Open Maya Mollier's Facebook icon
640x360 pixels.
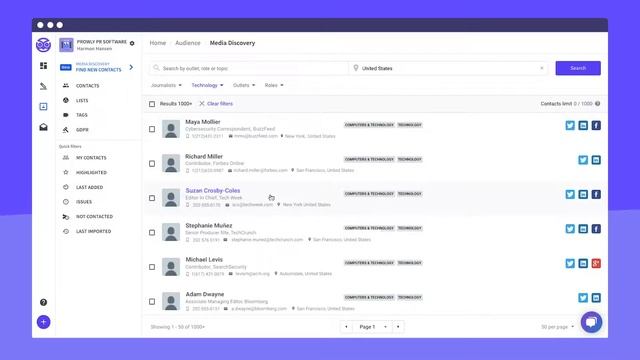click(x=596, y=125)
